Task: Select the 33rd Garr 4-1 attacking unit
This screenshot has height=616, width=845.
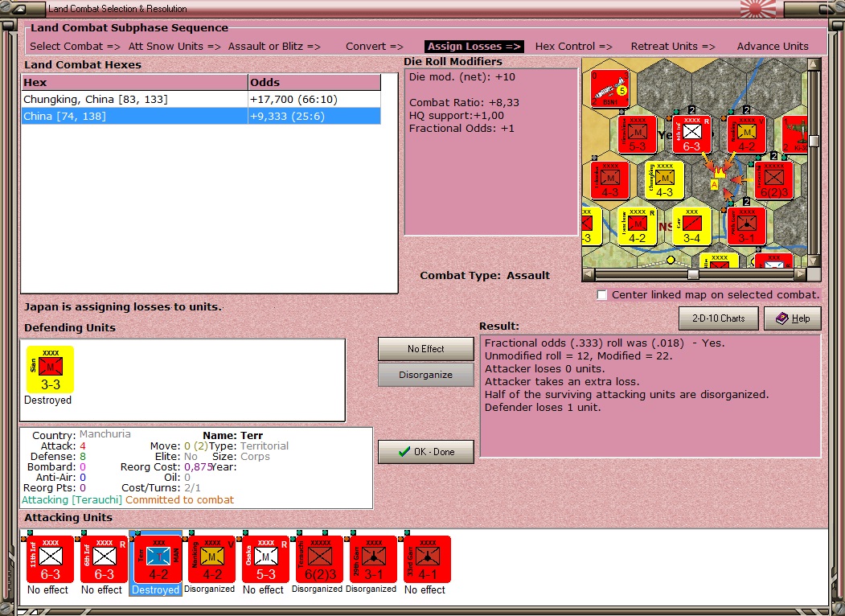Action: pyautogui.click(x=428, y=560)
